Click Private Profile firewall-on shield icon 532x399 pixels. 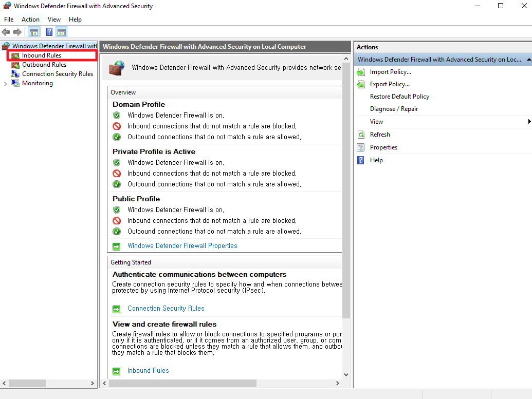[117, 162]
